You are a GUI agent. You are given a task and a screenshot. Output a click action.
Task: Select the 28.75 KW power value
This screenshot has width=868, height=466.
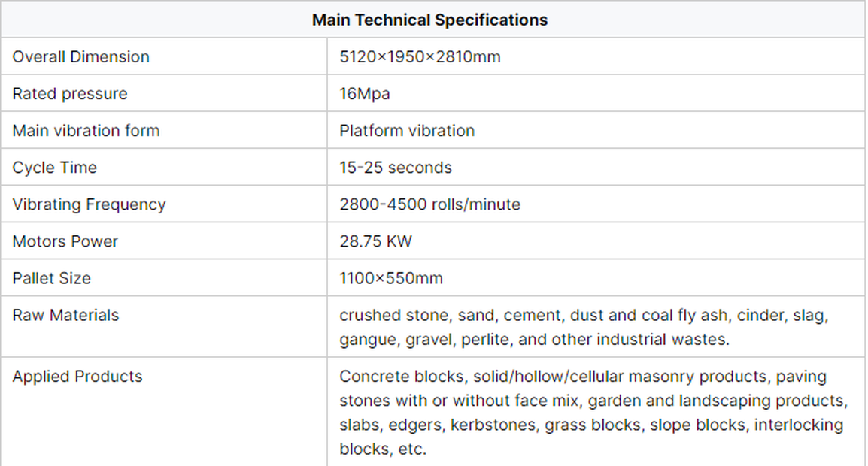pos(375,241)
